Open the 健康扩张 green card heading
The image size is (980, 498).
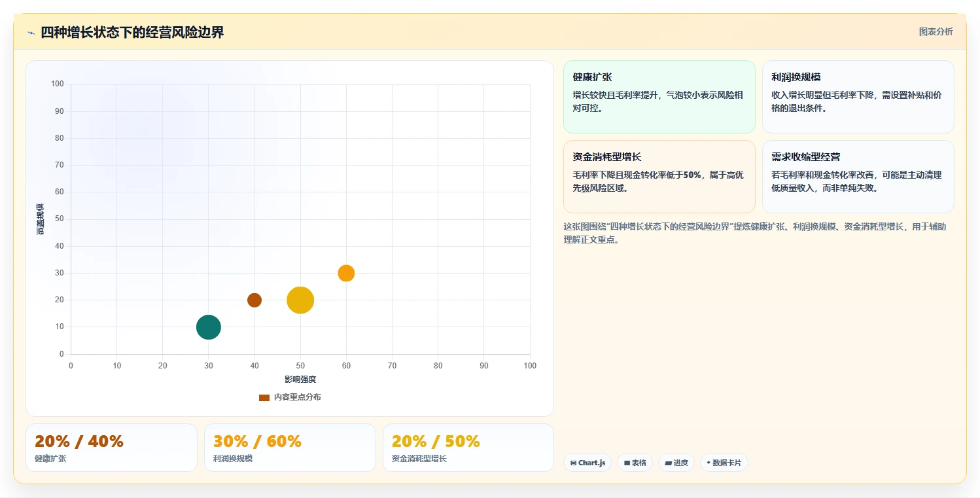pyautogui.click(x=592, y=77)
